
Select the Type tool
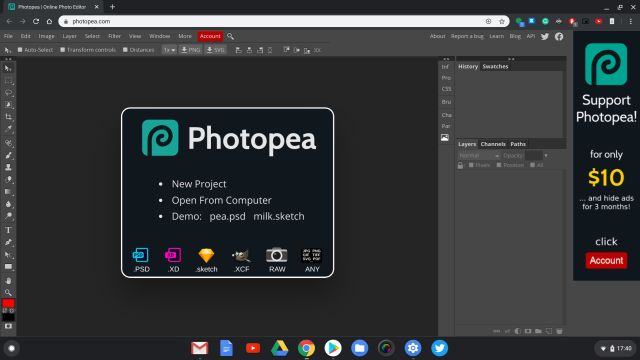point(8,230)
